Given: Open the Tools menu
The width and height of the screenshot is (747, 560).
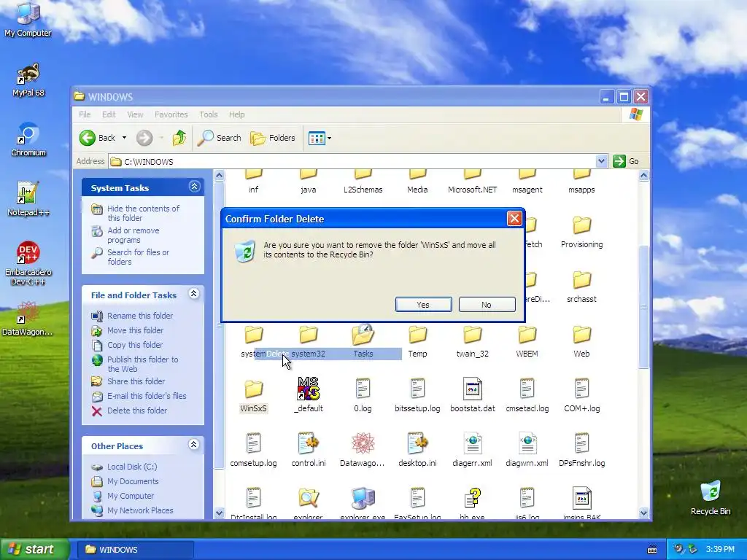Looking at the screenshot, I should click(x=208, y=114).
